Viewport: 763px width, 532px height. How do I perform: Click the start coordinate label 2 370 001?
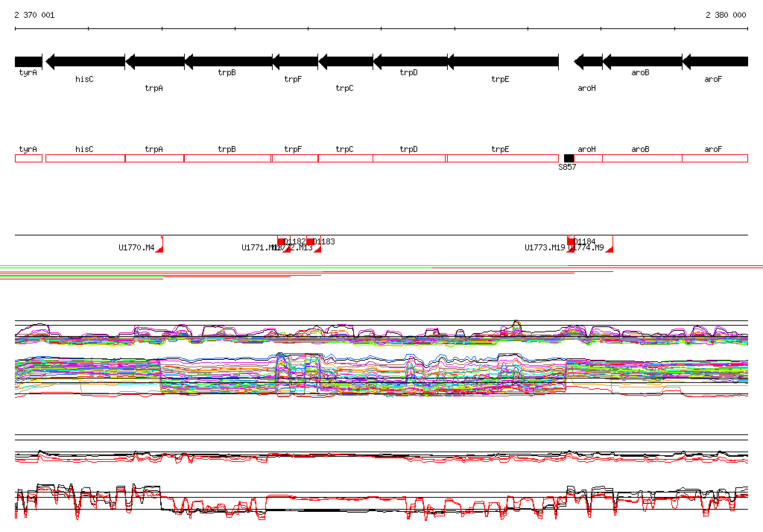pyautogui.click(x=34, y=15)
